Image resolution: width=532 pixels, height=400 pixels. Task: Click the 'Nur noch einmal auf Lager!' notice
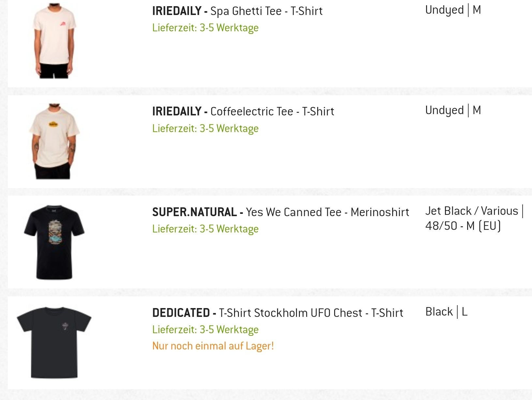click(213, 346)
